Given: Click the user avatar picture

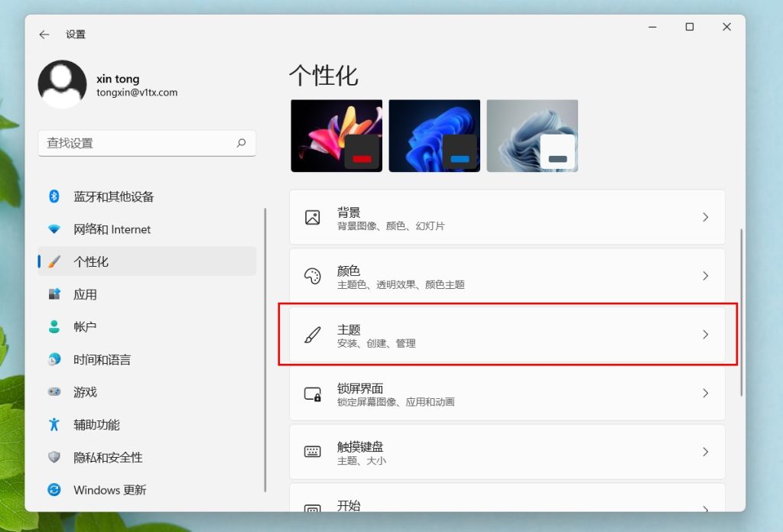Looking at the screenshot, I should click(x=63, y=84).
